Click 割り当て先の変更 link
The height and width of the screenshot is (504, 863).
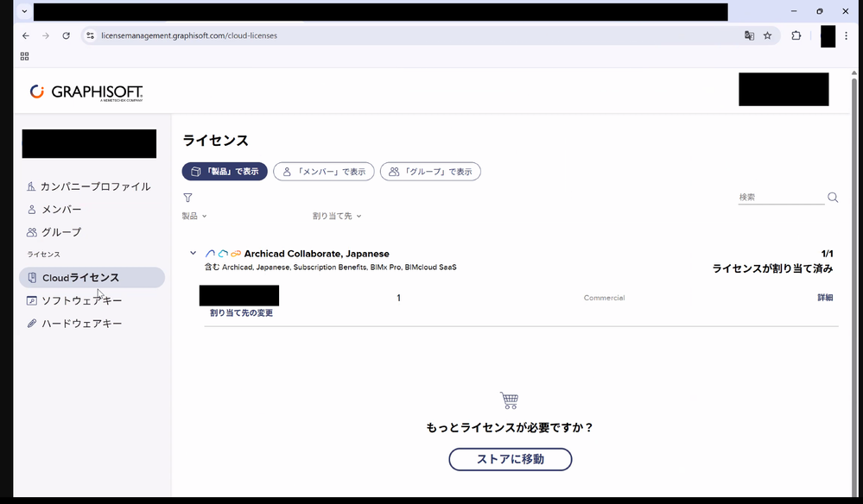pos(241,312)
